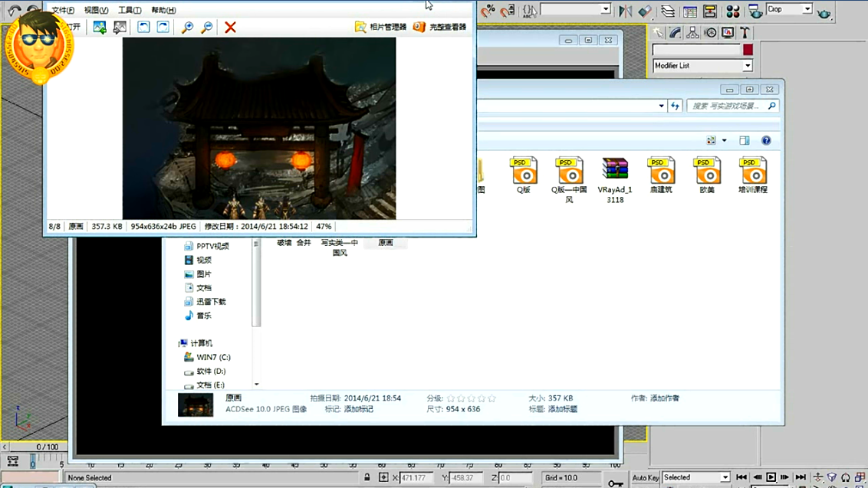Switch to the Motion command panel tab
868x488 pixels.
coord(710,33)
